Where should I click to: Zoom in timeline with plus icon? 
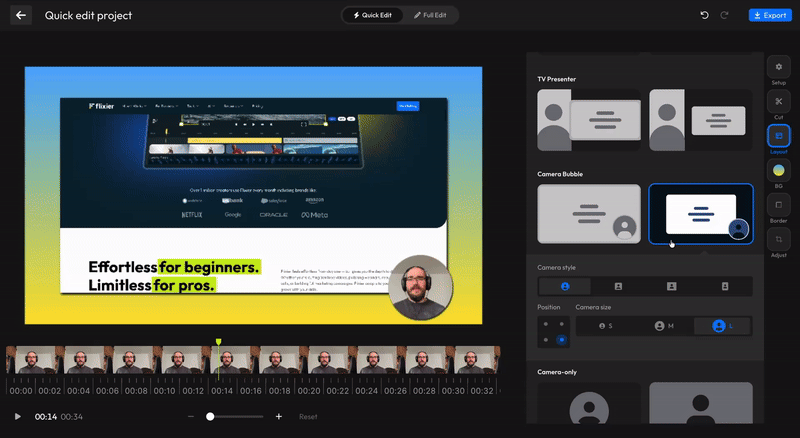tap(279, 416)
